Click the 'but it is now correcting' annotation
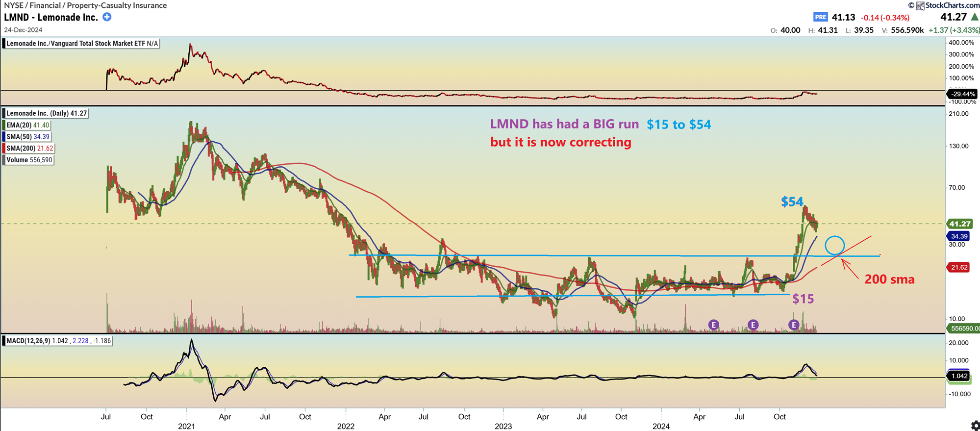The width and height of the screenshot is (980, 431). tap(561, 142)
